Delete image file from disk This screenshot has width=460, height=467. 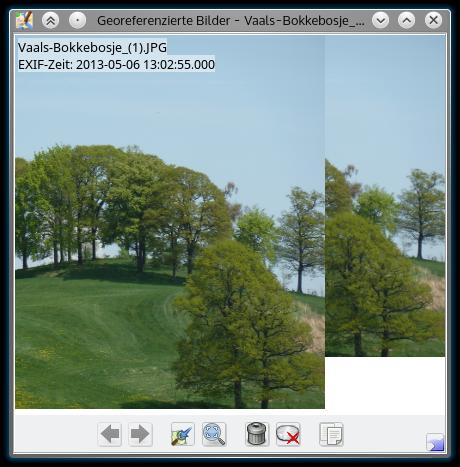point(288,434)
